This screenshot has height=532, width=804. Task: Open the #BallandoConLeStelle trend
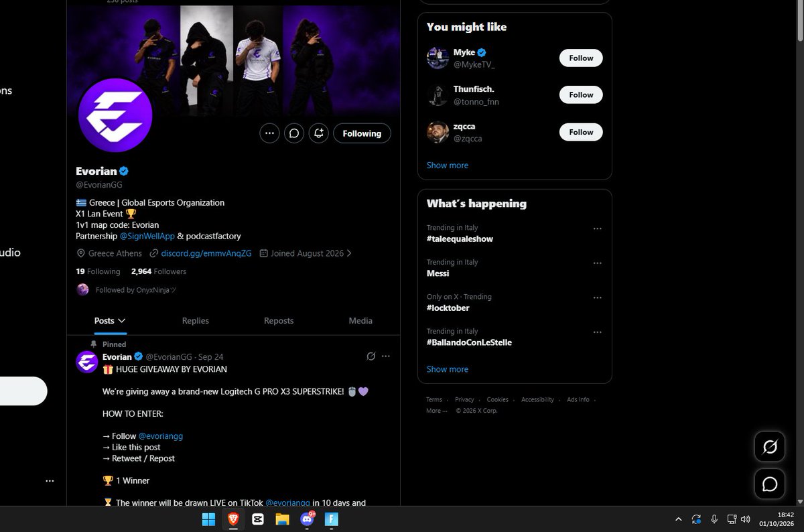[469, 343]
